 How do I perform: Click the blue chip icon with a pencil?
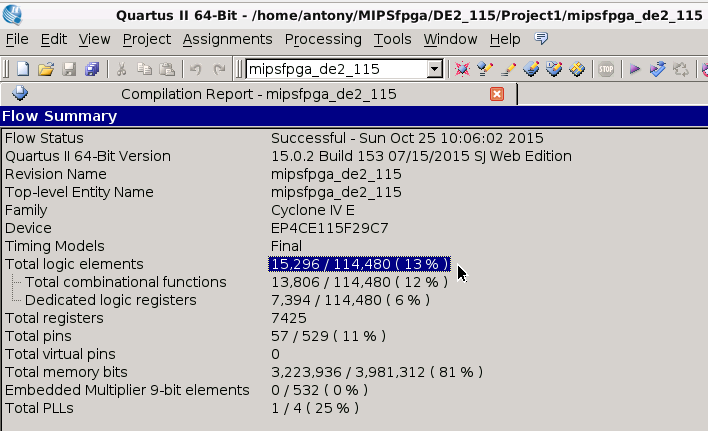coord(531,69)
